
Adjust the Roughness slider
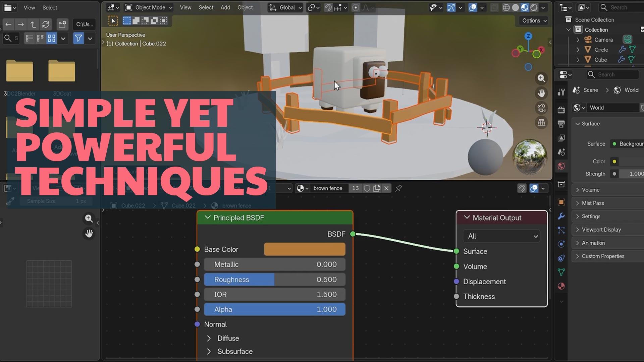[x=275, y=280]
